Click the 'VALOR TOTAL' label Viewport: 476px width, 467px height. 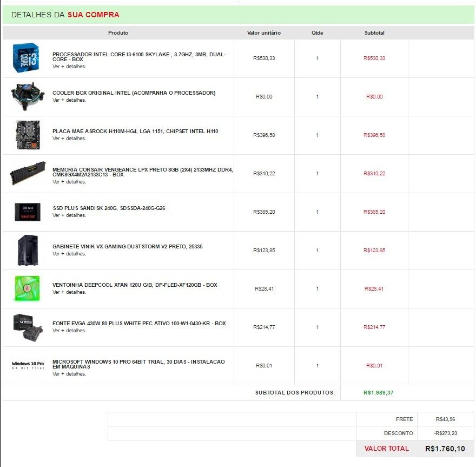(x=386, y=449)
